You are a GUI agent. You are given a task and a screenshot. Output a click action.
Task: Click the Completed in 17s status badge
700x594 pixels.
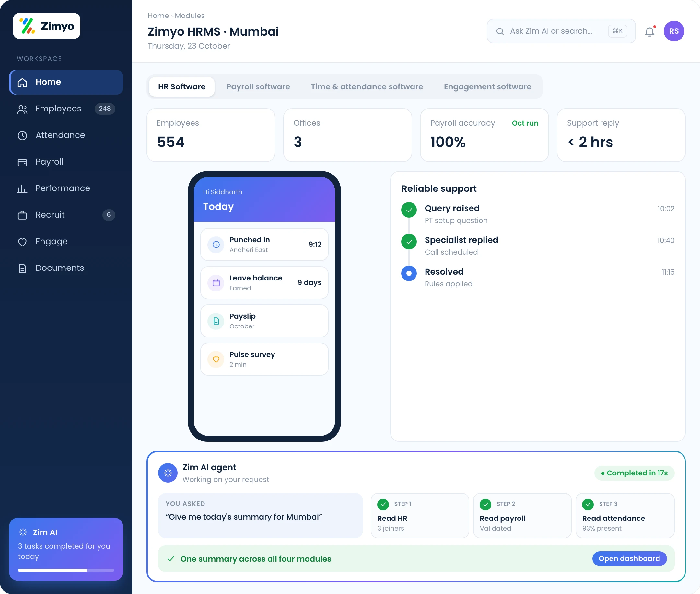(634, 473)
